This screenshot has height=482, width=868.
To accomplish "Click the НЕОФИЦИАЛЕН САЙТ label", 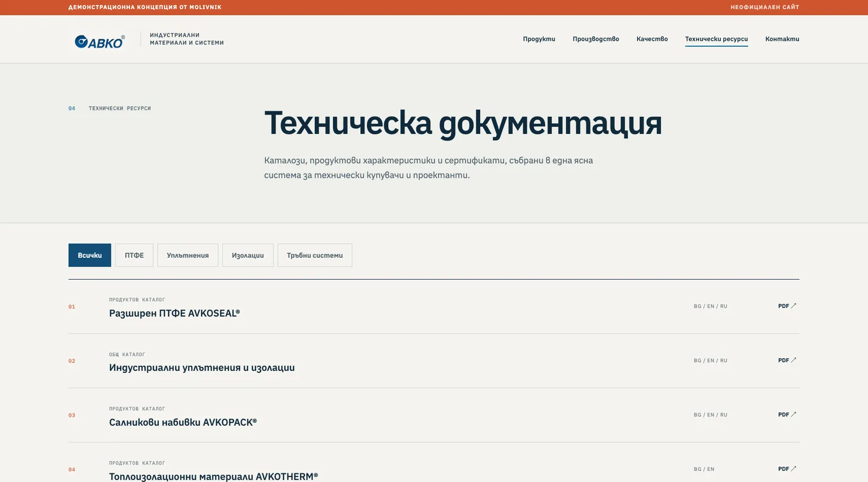I will click(765, 7).
